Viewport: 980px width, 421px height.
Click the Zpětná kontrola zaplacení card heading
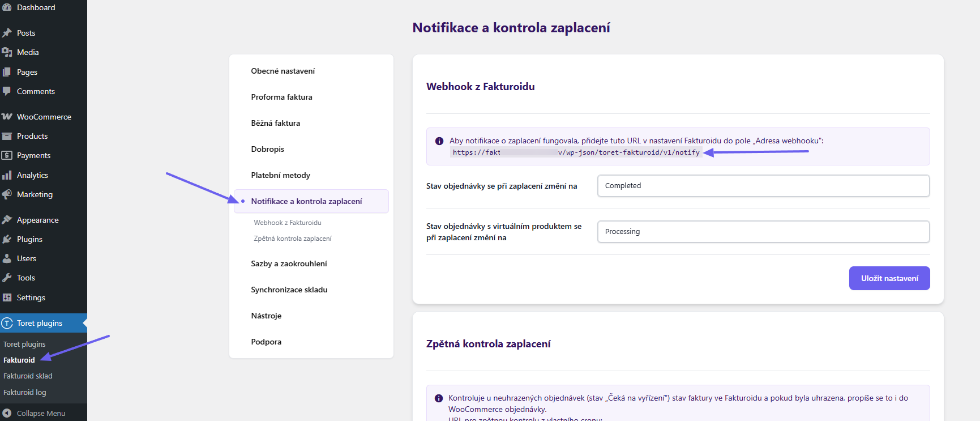(488, 344)
